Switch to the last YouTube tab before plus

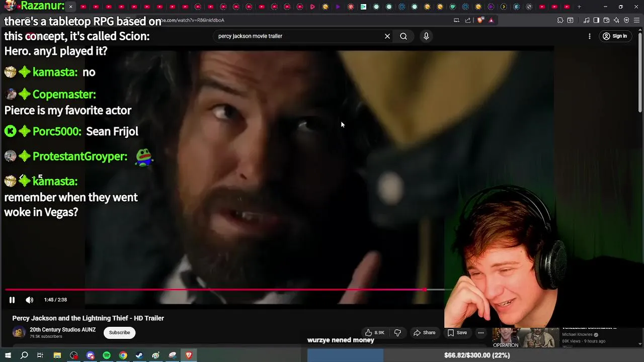[567, 7]
